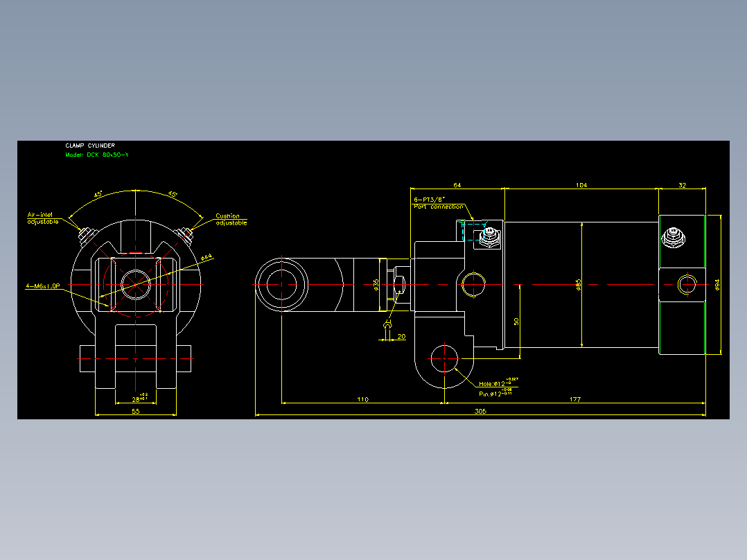Select the '28' slot width dimension
Image resolution: width=747 pixels, height=560 pixels.
139,398
